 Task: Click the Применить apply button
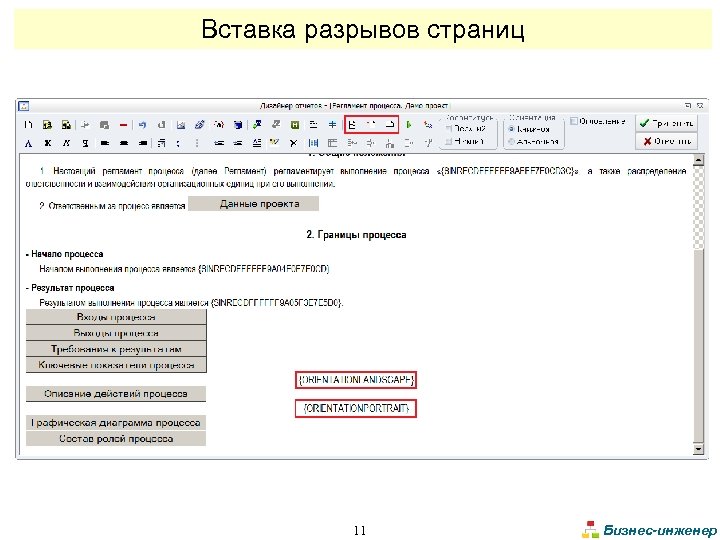click(x=666, y=123)
